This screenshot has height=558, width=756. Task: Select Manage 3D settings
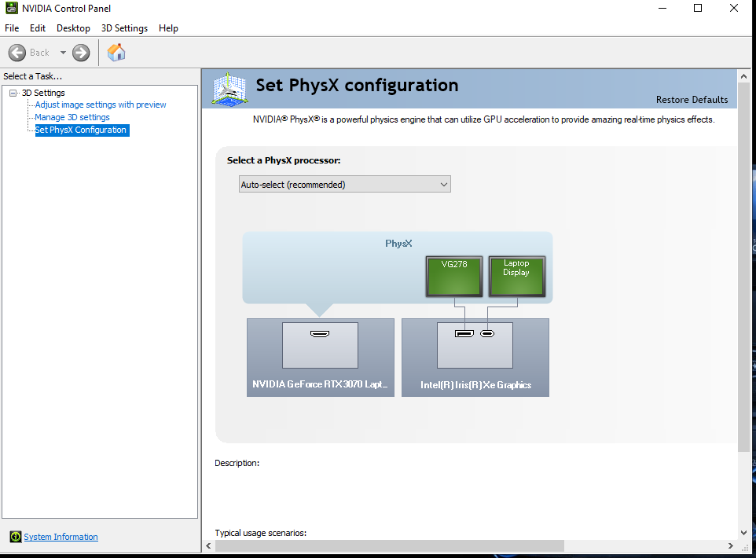coord(72,117)
